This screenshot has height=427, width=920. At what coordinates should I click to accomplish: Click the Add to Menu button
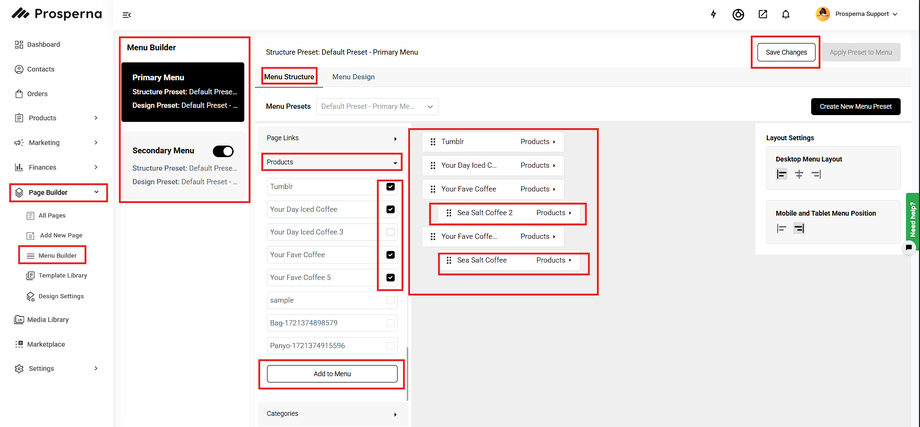[332, 373]
